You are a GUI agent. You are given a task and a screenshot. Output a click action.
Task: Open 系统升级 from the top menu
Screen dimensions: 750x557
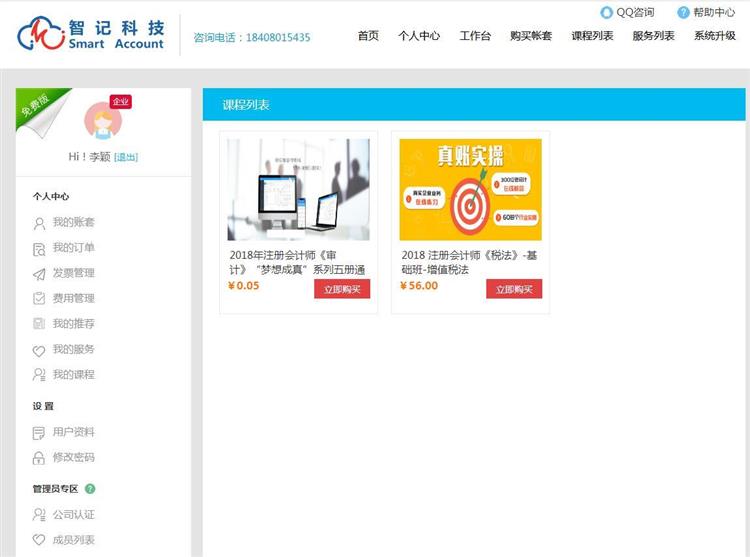click(714, 36)
